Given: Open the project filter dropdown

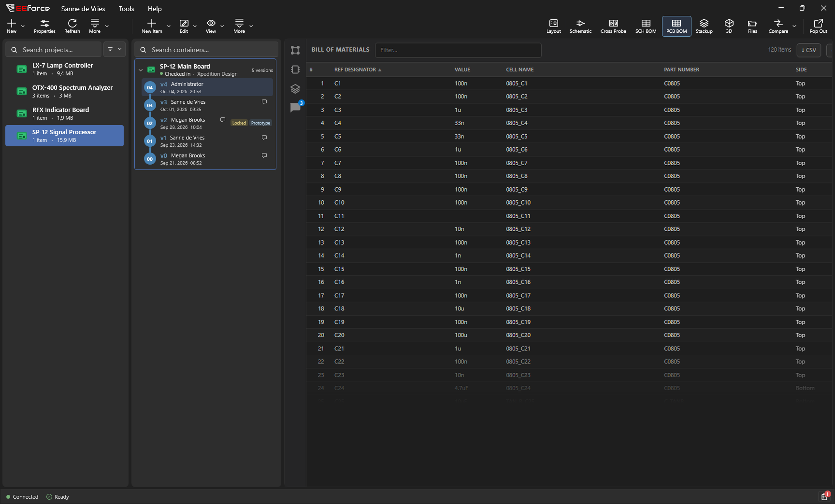Looking at the screenshot, I should click(x=115, y=49).
